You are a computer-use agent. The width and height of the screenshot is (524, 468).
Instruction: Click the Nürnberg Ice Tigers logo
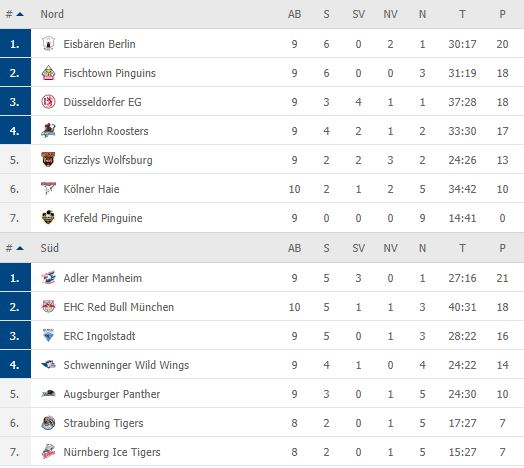click(48, 452)
